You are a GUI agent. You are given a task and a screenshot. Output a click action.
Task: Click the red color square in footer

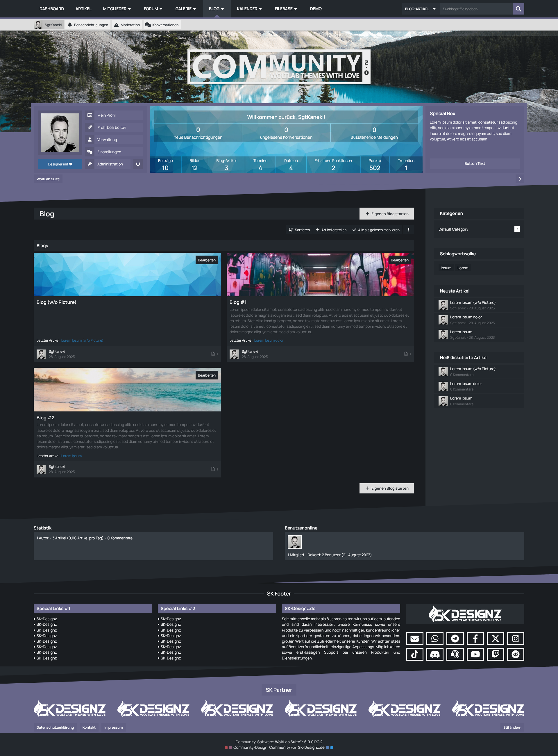coord(226,748)
